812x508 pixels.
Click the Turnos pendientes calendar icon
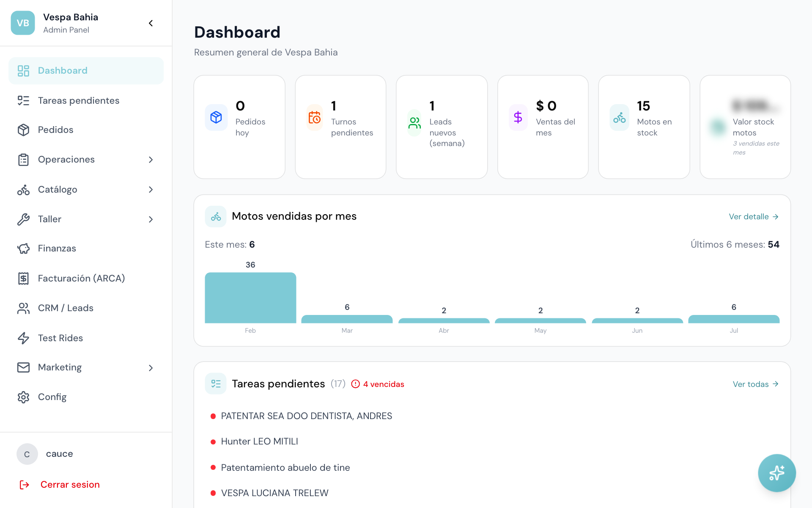coord(315,117)
